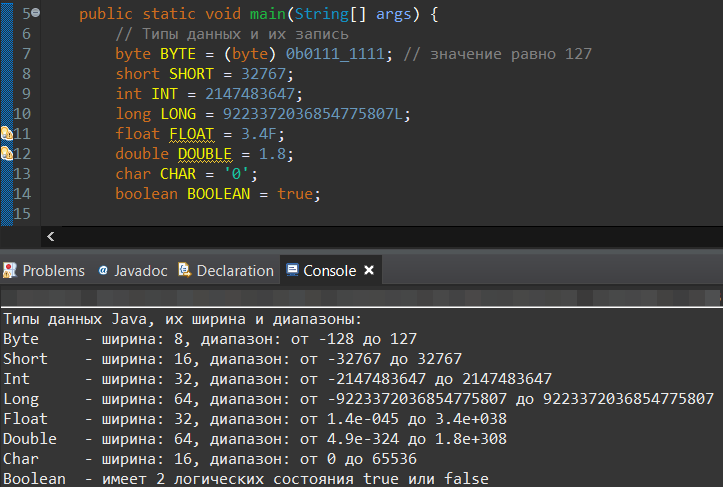This screenshot has height=487, width=723.
Task: Click the editor horizontal scroll left arrow
Action: [51, 237]
